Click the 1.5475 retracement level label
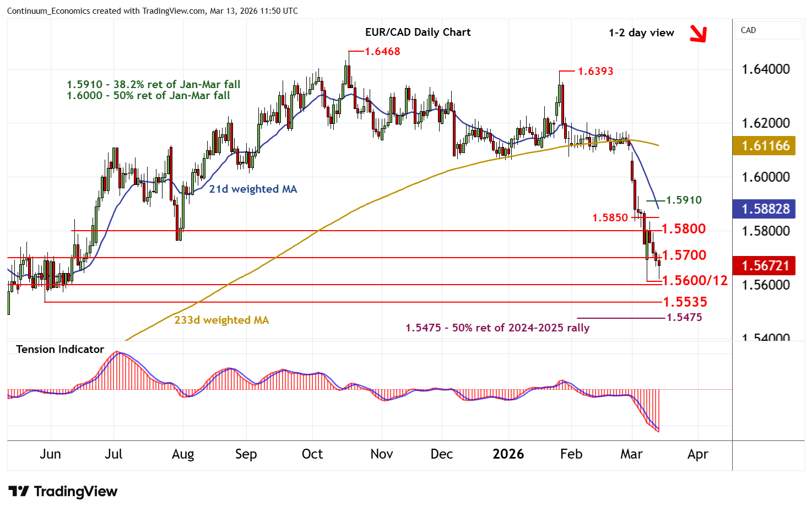812x512 pixels. pyautogui.click(x=684, y=317)
